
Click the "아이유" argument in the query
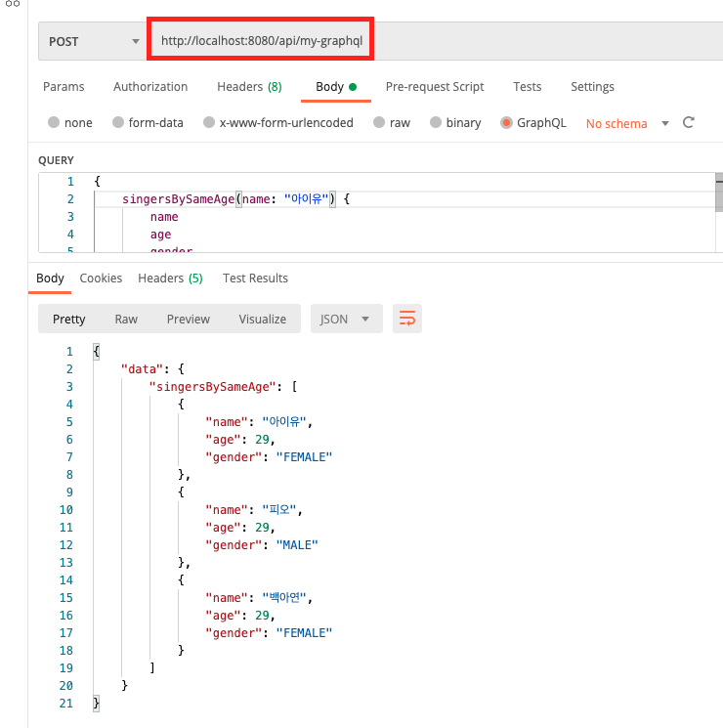point(306,199)
